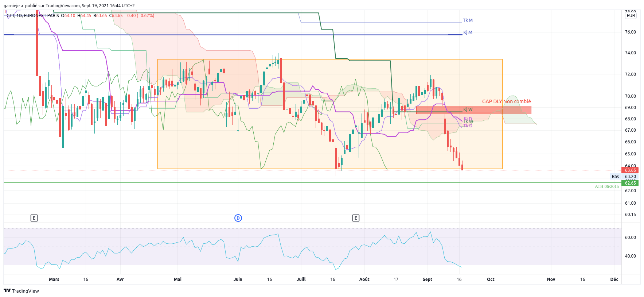Click the Kj M line label
Image resolution: width=644 pixels, height=297 pixels.
click(x=468, y=32)
